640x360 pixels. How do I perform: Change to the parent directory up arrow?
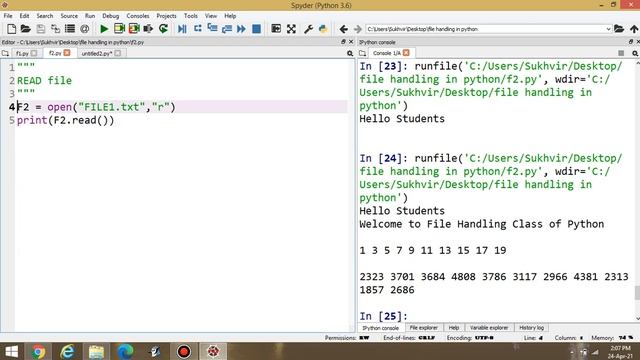pos(634,29)
